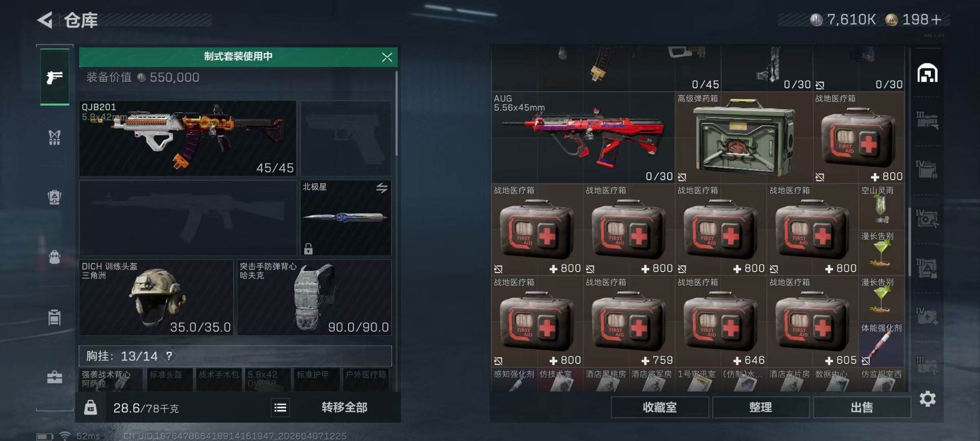Close the 制式套装使用中 banner

pos(387,57)
